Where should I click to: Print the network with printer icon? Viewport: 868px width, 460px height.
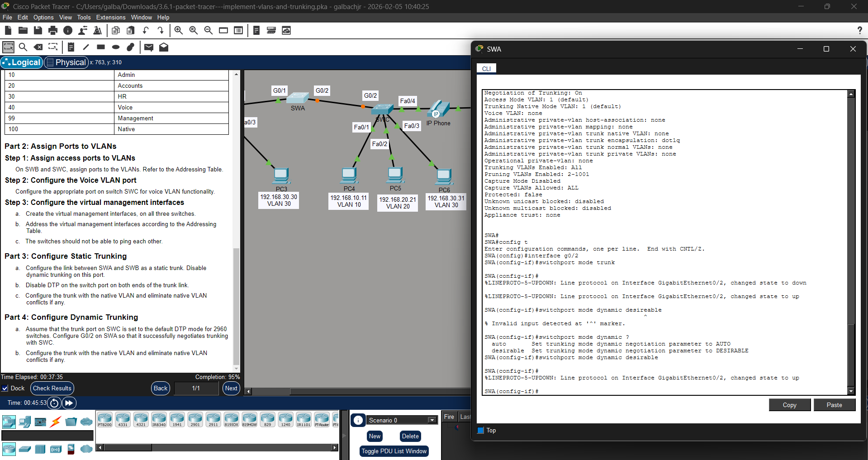pos(53,30)
